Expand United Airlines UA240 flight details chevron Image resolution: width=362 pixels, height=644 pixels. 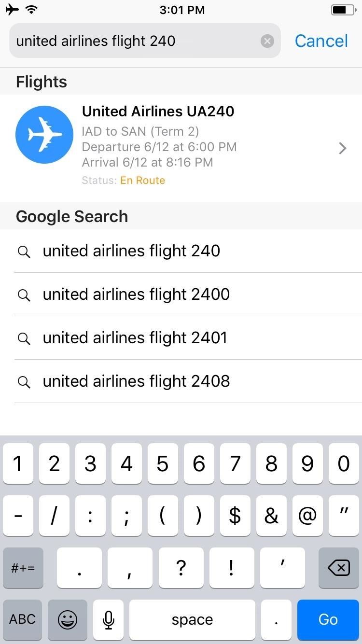click(343, 148)
